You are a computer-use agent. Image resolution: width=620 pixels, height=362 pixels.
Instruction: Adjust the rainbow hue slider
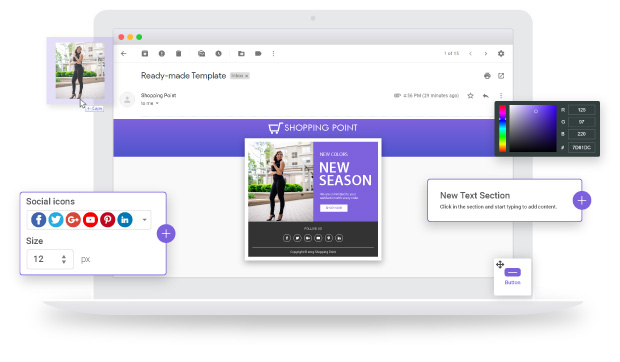502,128
